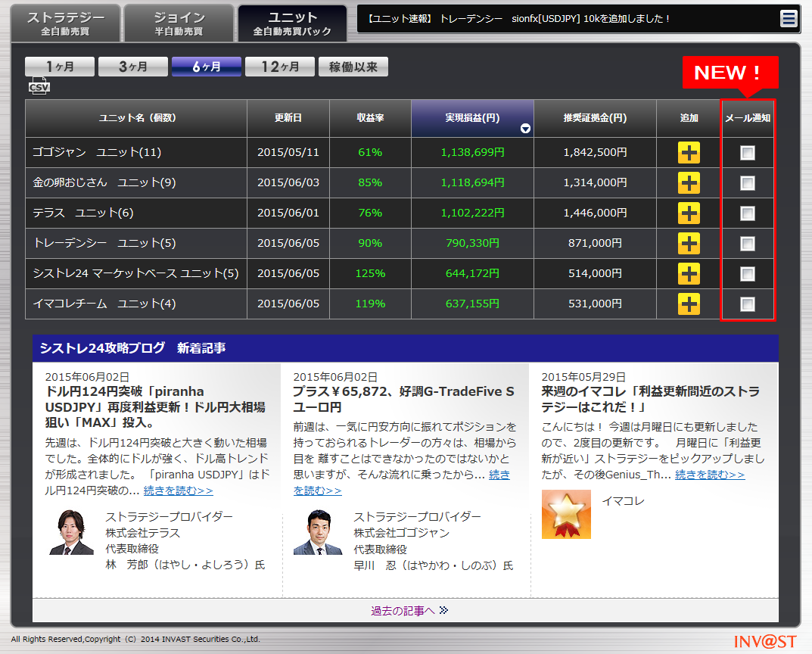
Task: Select the 6ヶ月 period tab
Action: tap(207, 67)
